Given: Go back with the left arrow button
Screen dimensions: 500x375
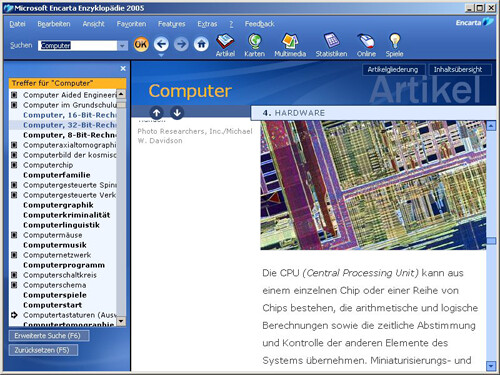Looking at the screenshot, I should [x=161, y=44].
